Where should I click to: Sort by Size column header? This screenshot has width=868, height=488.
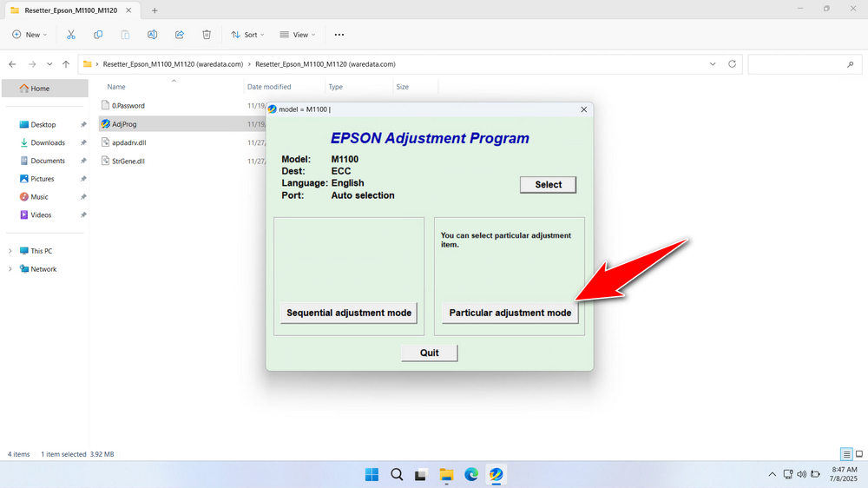click(403, 87)
